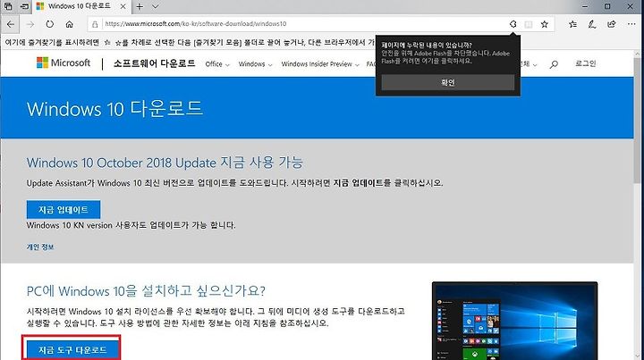Screen dimensions: 644x360
Task: Click the Windows 10 October 2018 Update heading
Action: point(165,163)
